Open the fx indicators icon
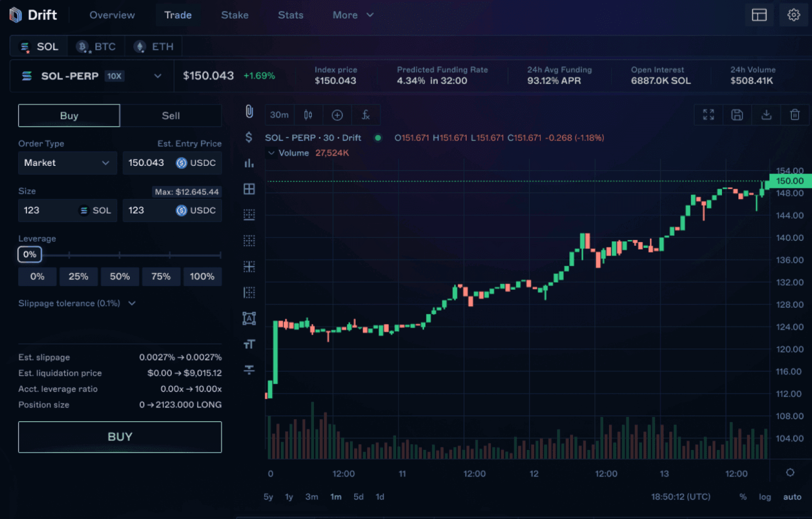The image size is (812, 519). click(x=366, y=115)
